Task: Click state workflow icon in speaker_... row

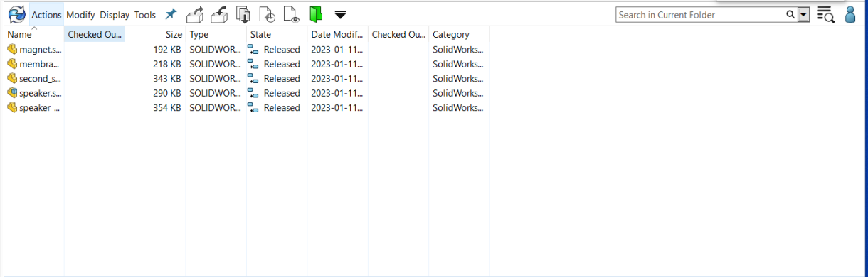Action: (253, 108)
